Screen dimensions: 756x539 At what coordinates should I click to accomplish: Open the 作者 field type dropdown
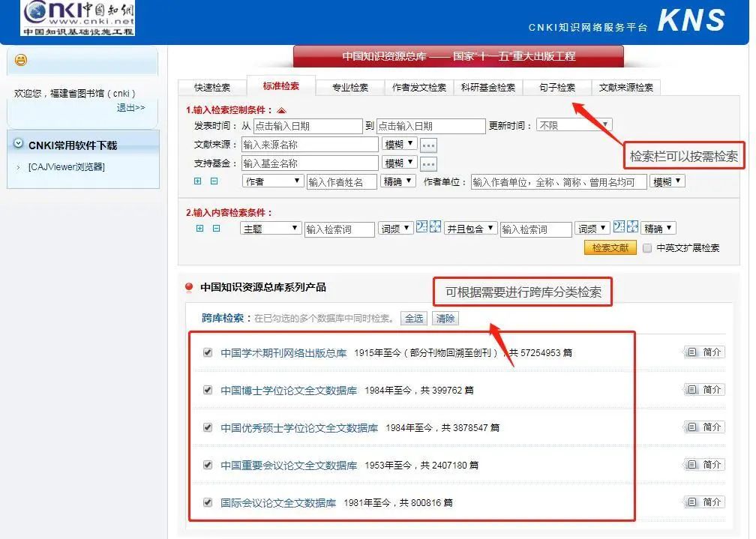coord(272,181)
